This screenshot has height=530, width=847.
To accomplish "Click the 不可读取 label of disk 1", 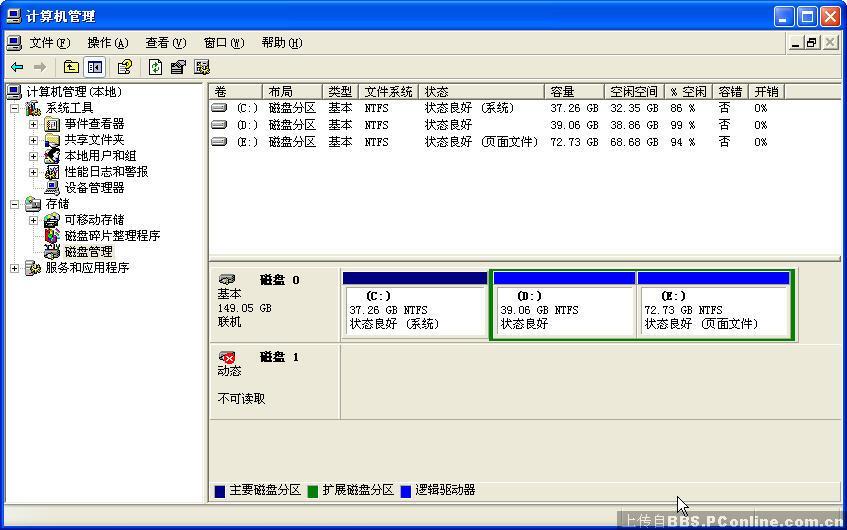I will click(x=241, y=399).
